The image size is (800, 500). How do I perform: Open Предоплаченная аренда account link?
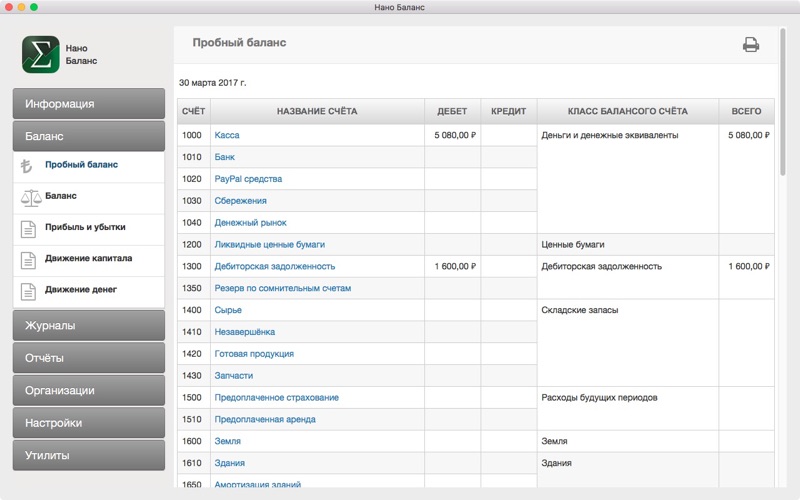click(x=265, y=419)
